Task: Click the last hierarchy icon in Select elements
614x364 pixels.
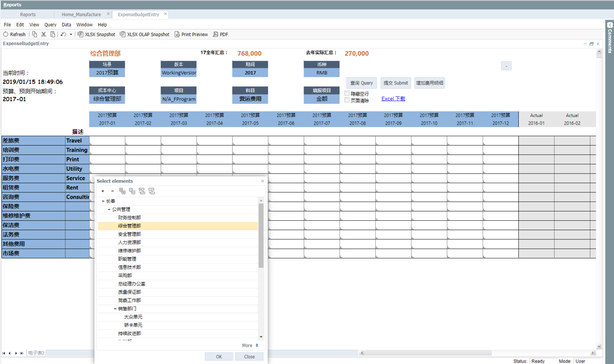Action: coord(152,191)
